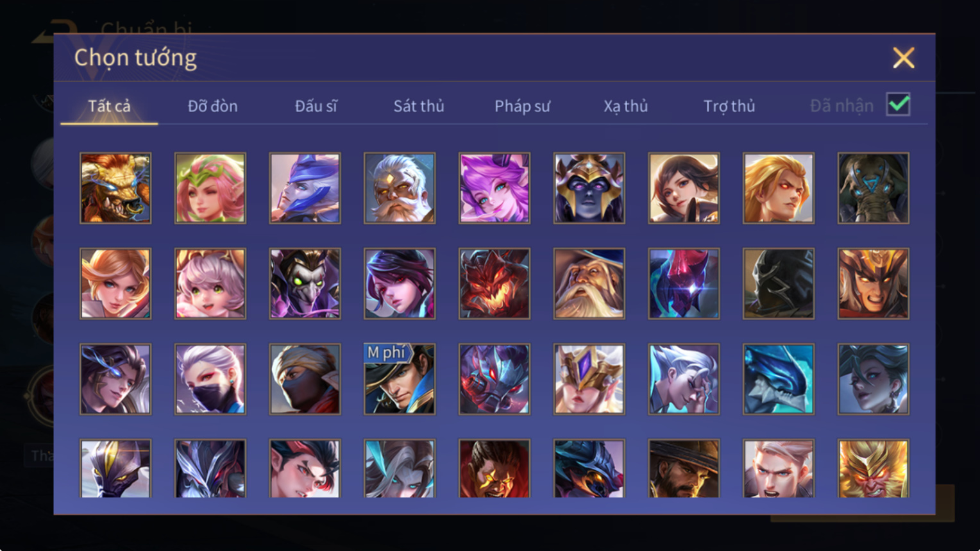980x551 pixels.
Task: Choose the pink-haired girl with green crown
Action: 210,188
